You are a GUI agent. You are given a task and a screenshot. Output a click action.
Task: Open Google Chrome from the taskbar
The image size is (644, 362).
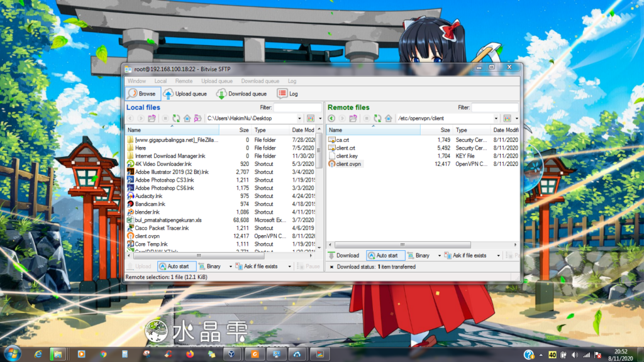pyautogui.click(x=103, y=354)
